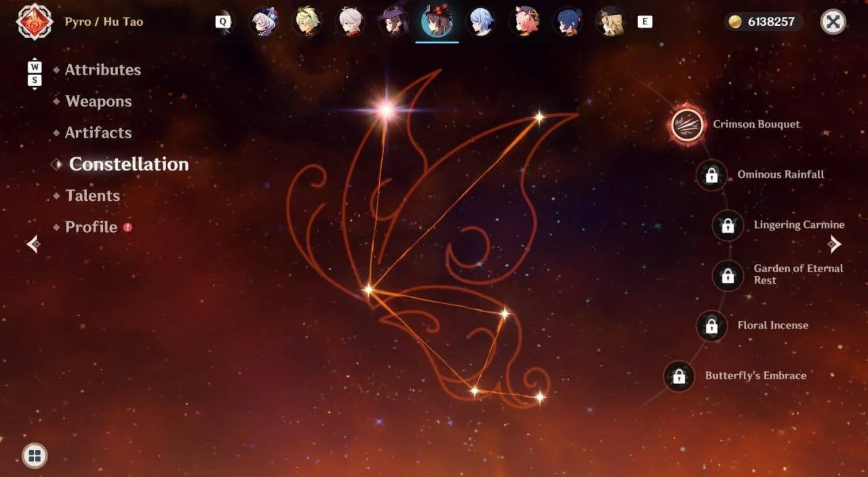
Task: Close the character screen with X
Action: point(833,22)
